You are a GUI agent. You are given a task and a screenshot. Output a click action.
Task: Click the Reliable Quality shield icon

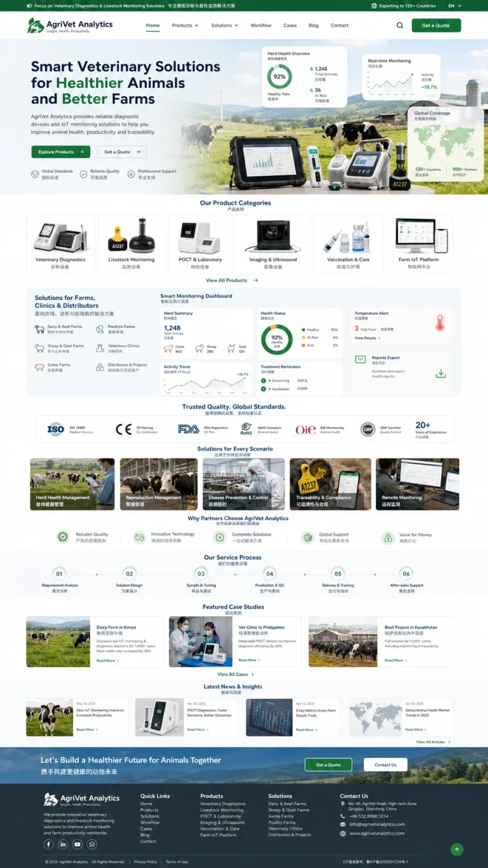click(62, 537)
